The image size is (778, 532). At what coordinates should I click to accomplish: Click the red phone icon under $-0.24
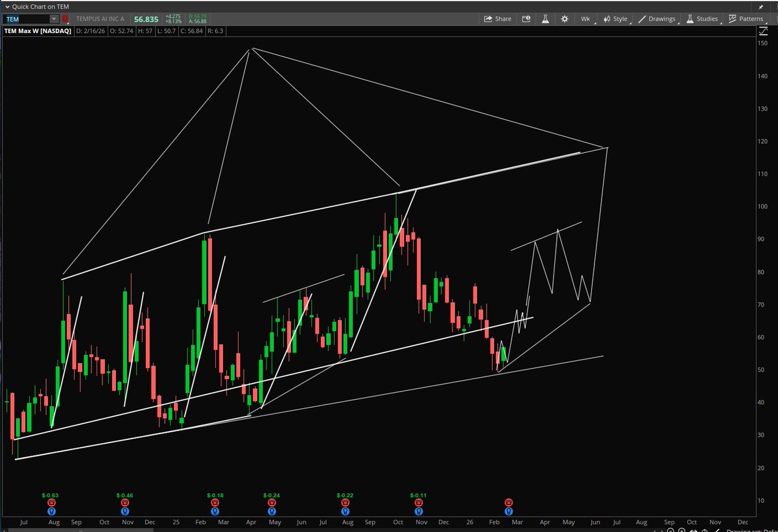pyautogui.click(x=271, y=502)
